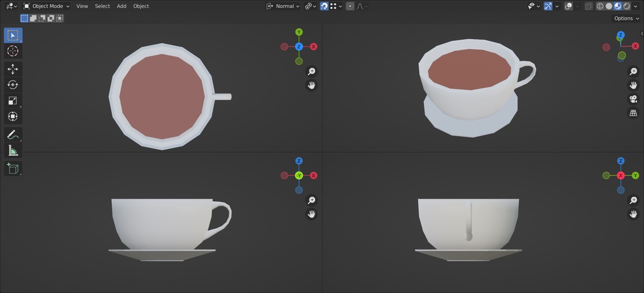644x293 pixels.
Task: Open the Options dropdown
Action: pyautogui.click(x=626, y=18)
